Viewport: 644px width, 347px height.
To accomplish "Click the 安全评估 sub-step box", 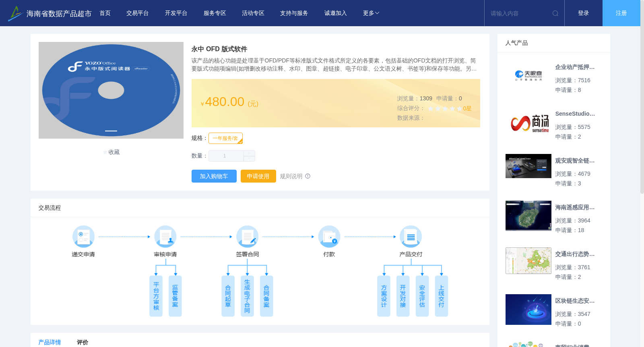I will point(422,296).
